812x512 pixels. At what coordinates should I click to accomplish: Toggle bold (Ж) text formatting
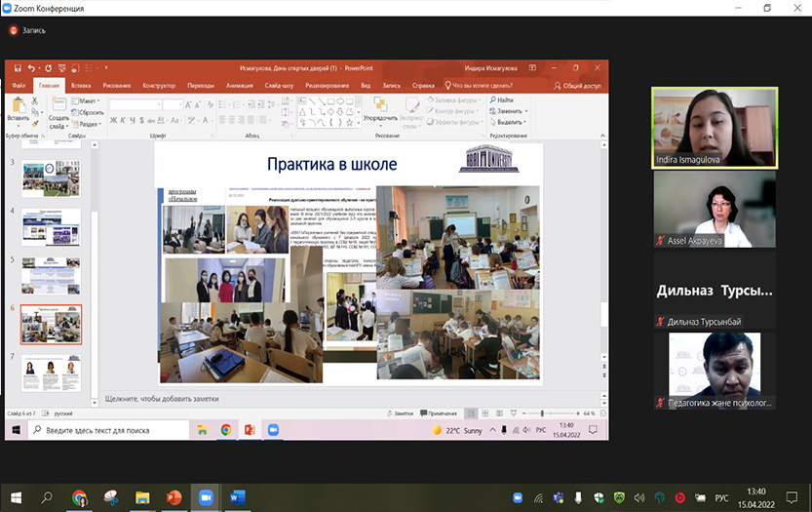(113, 120)
